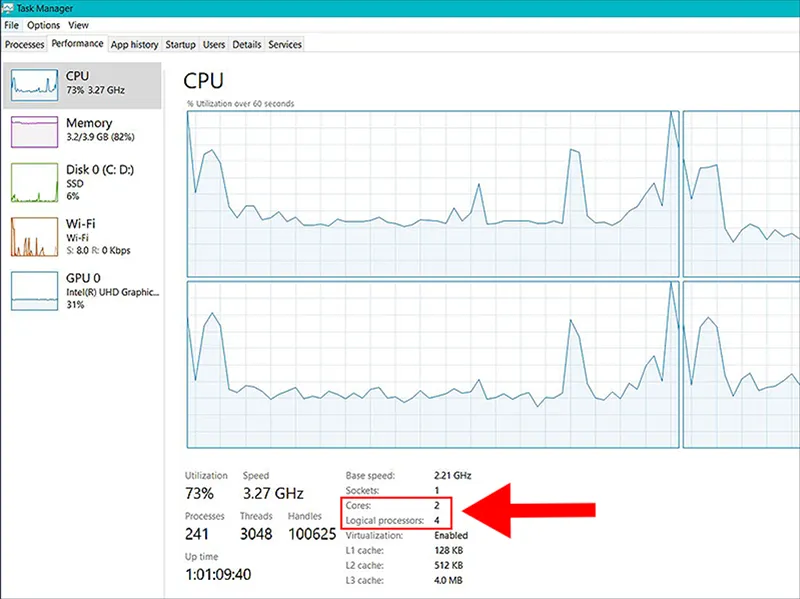This screenshot has width=800, height=599.
Task: Click the lower-left processor utilization graph
Action: (433, 364)
